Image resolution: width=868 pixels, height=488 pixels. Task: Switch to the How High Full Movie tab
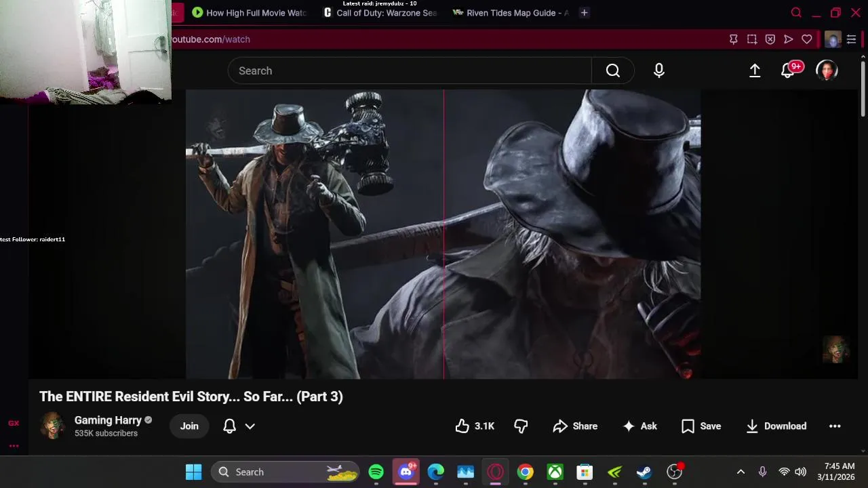249,13
